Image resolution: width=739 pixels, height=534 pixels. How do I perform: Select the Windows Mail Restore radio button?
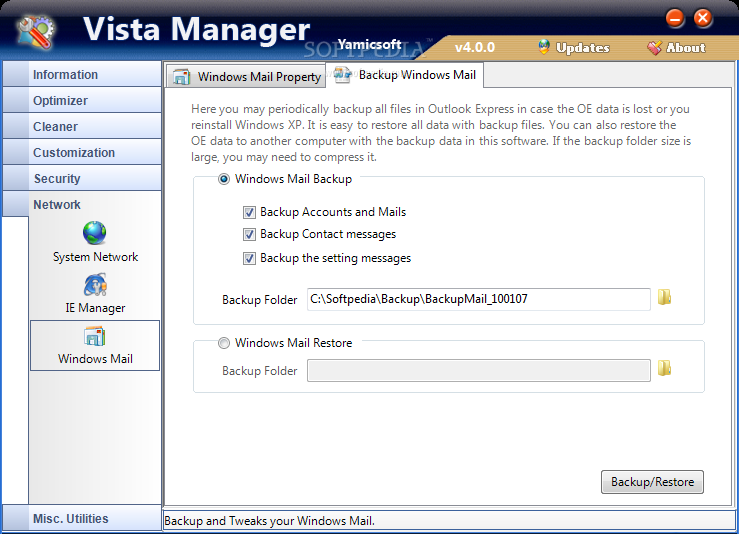pyautogui.click(x=224, y=343)
